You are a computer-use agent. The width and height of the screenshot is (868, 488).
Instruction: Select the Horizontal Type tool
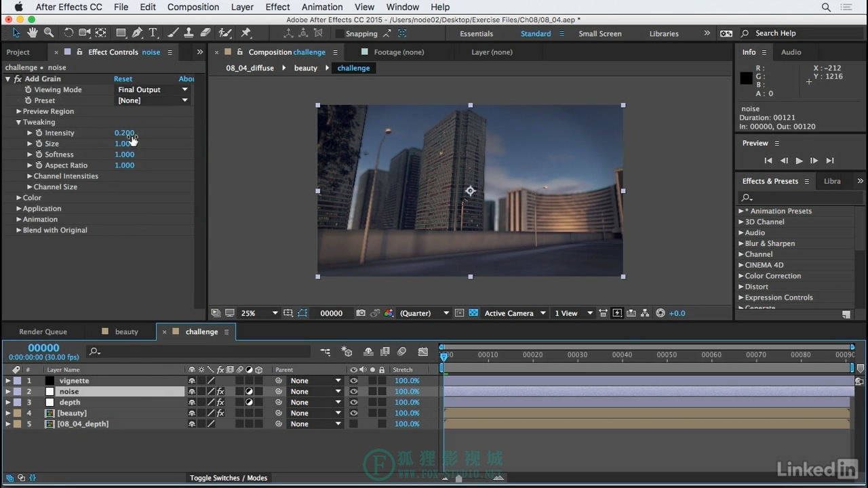(153, 33)
